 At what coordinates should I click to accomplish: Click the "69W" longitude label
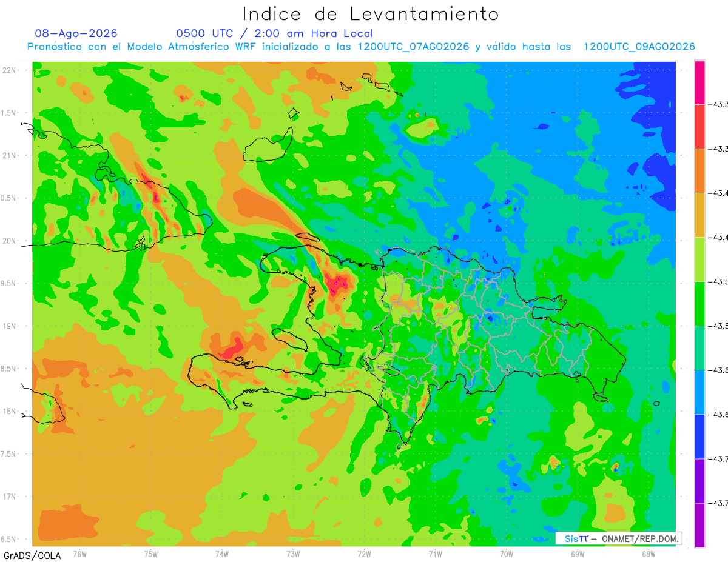point(577,553)
